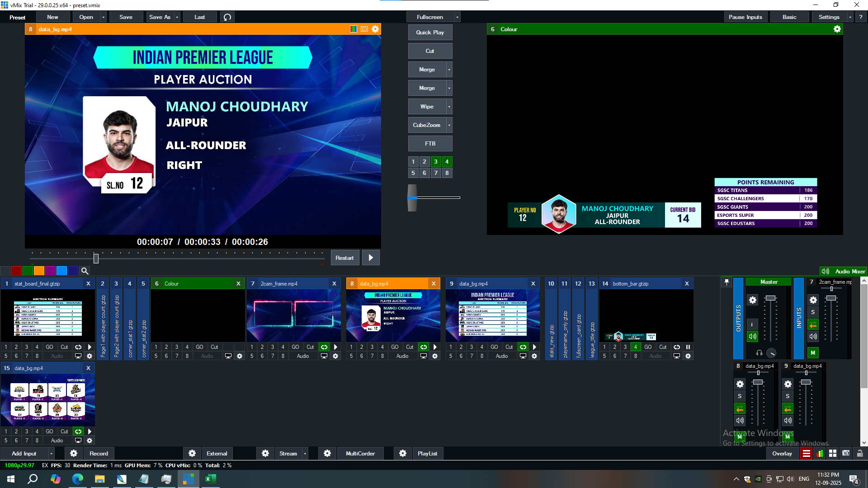The image size is (868, 488).
Task: Click the audio meters bars icon
Action: 820,453
